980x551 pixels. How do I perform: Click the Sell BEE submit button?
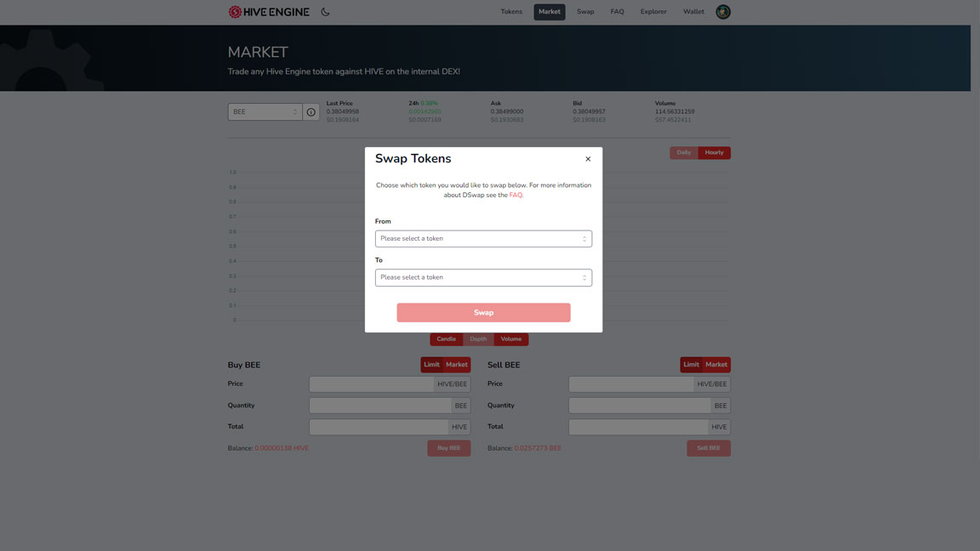(x=709, y=448)
